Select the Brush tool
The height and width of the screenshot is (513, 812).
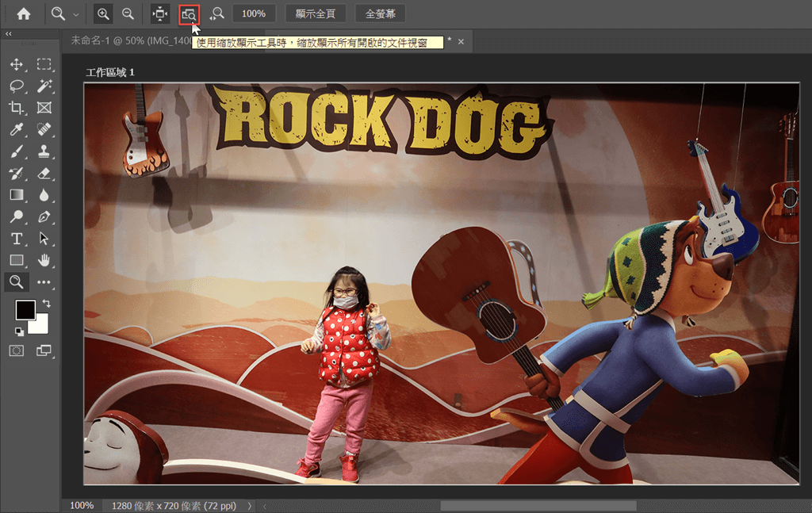pyautogui.click(x=17, y=151)
